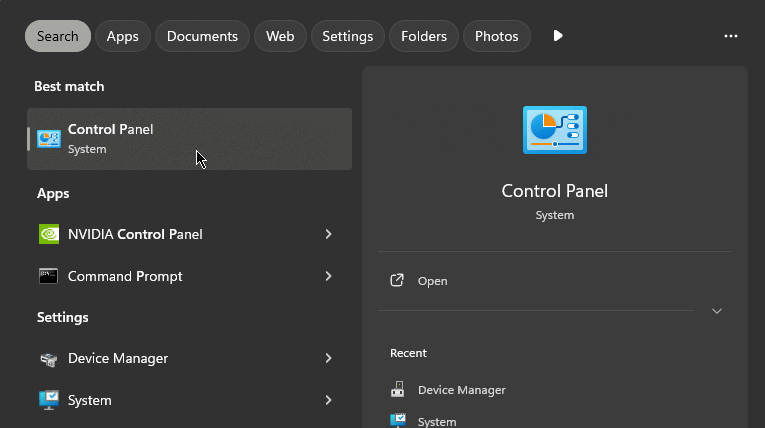
Task: Click the System settings monitor icon
Action: click(x=49, y=400)
